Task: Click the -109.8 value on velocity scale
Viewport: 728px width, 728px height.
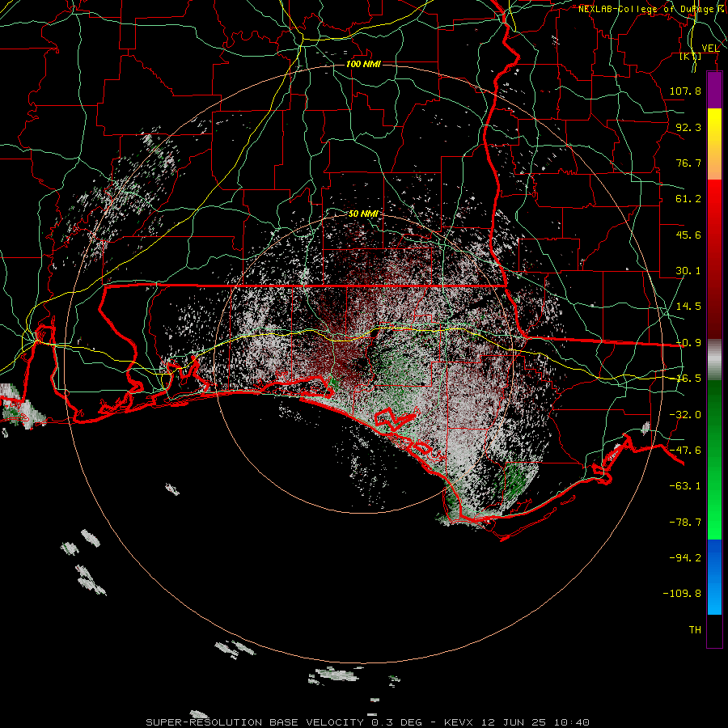Action: coord(682,594)
